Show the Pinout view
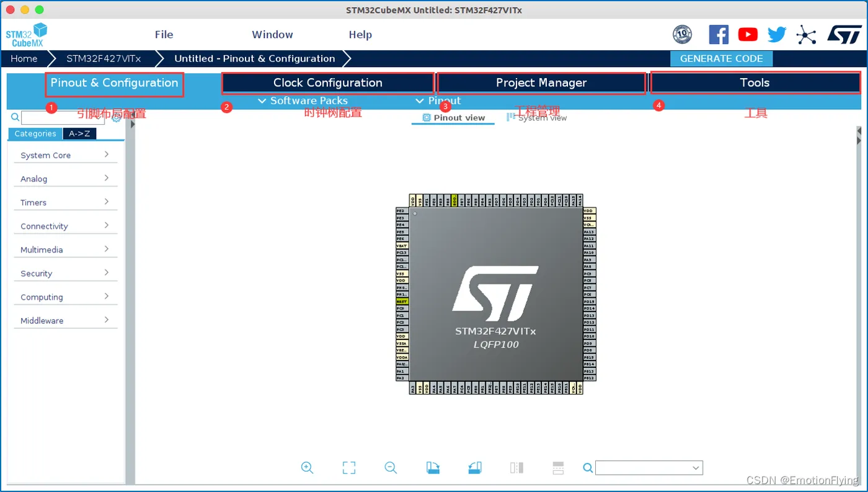Viewport: 868px width, 492px height. (453, 118)
